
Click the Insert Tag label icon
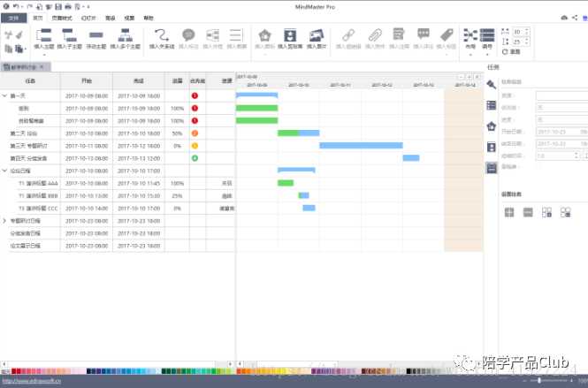tap(447, 35)
